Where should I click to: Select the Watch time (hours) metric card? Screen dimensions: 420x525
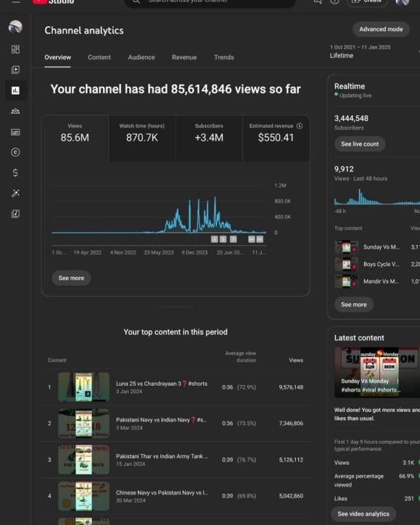[142, 139]
